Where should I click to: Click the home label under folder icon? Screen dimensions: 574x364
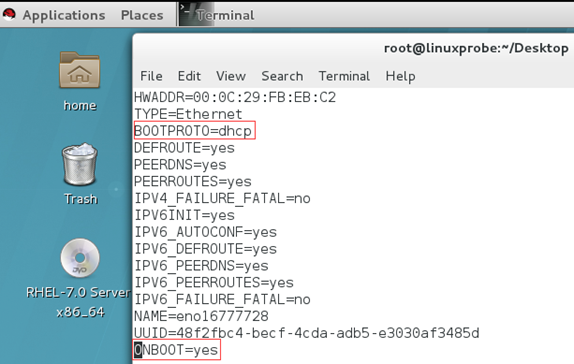tap(80, 105)
